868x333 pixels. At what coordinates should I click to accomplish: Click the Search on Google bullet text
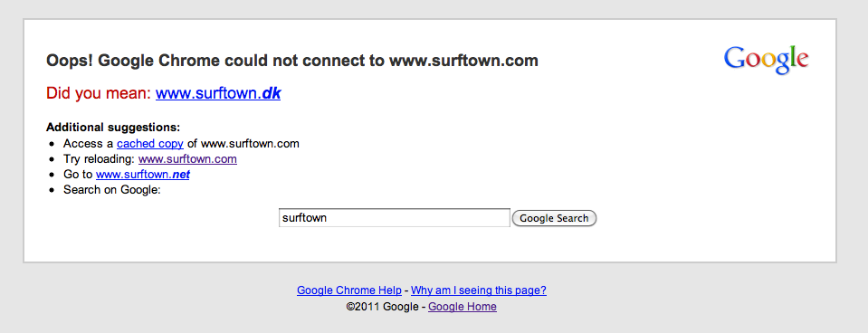112,190
